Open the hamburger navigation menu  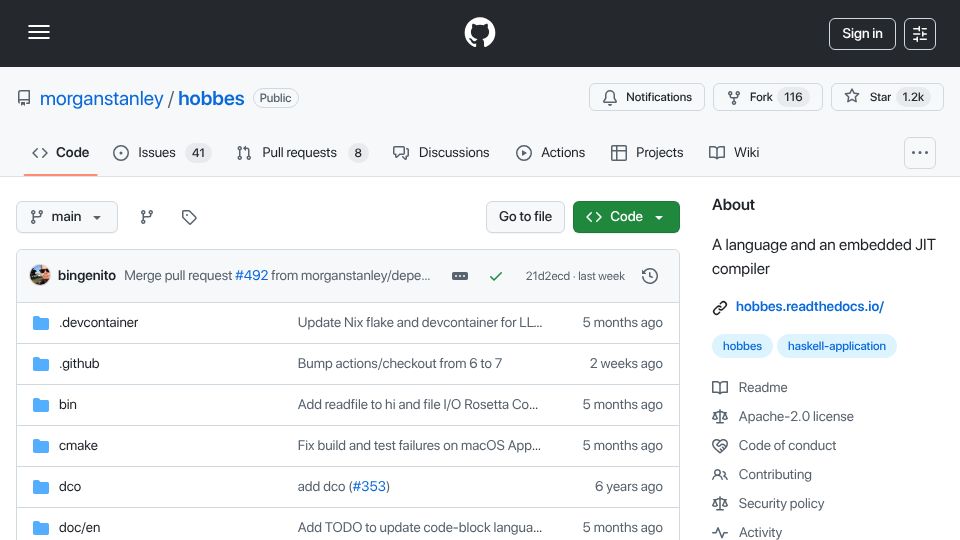pos(39,32)
